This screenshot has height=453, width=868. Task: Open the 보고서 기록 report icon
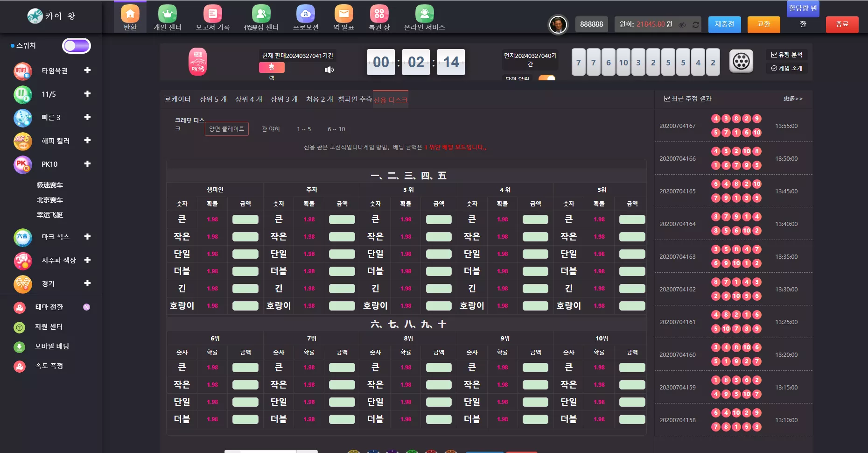coord(212,14)
